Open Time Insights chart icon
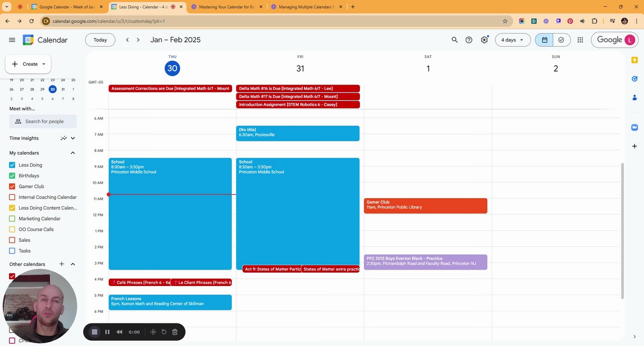Viewport: 644px width, 346px height. [63, 138]
